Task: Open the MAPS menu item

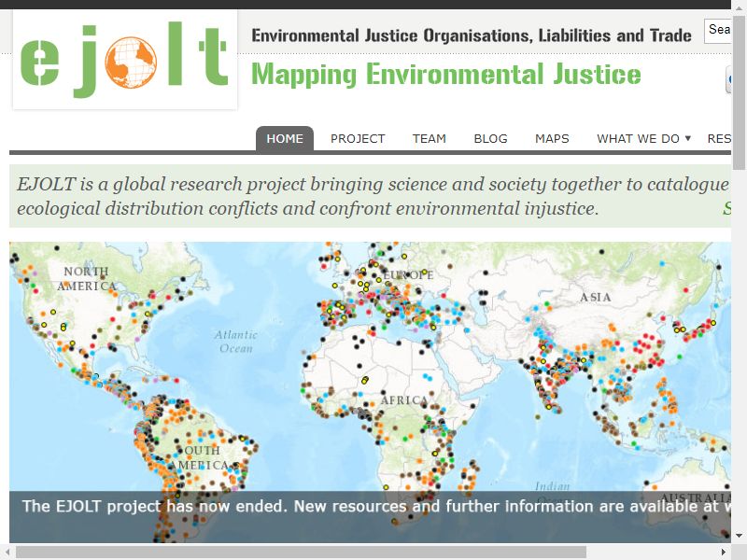Action: tap(552, 138)
